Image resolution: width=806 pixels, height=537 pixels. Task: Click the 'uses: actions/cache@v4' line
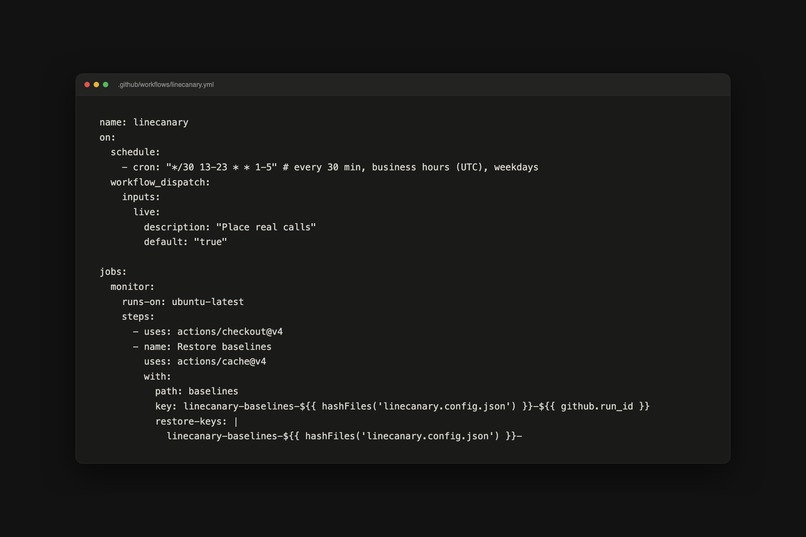click(x=205, y=361)
